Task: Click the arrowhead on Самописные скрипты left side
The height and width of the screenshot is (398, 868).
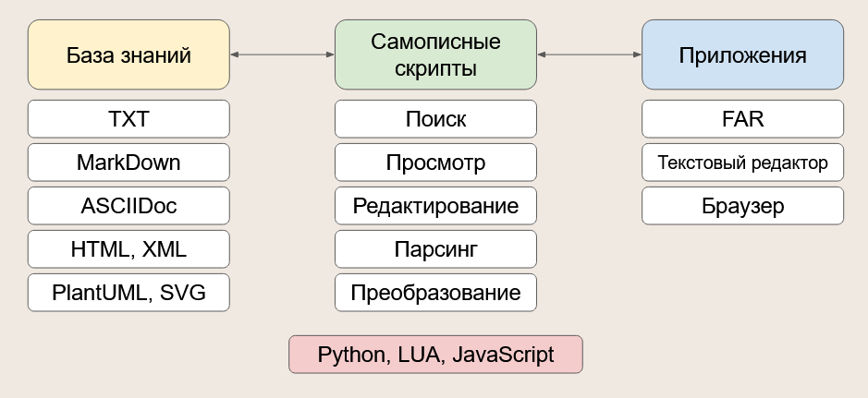Action: coord(329,55)
